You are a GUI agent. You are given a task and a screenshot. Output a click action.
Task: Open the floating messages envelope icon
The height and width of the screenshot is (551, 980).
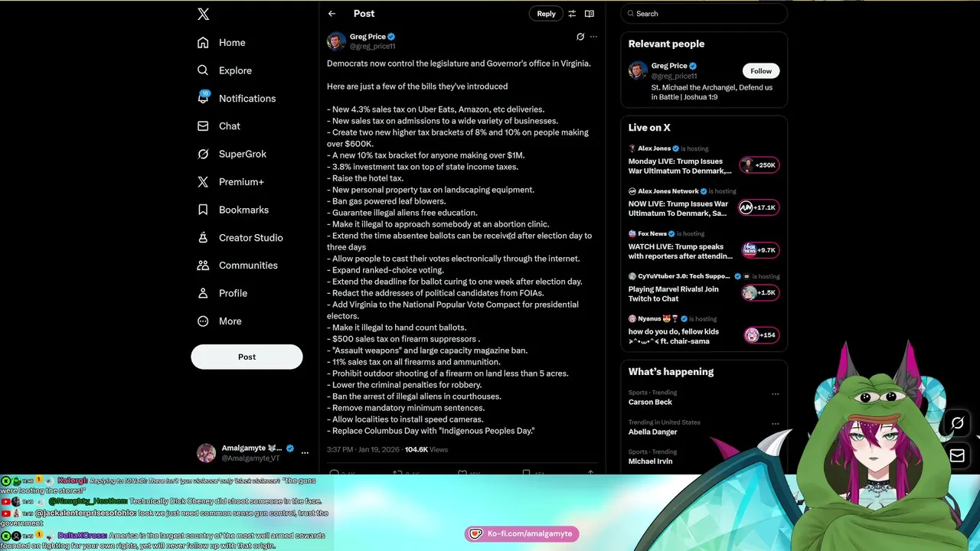tap(957, 455)
